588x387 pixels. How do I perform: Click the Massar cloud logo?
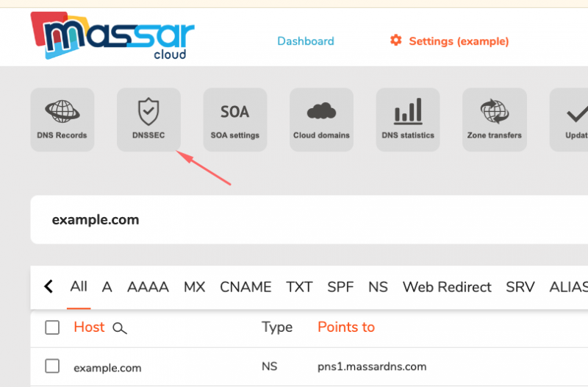tap(112, 36)
